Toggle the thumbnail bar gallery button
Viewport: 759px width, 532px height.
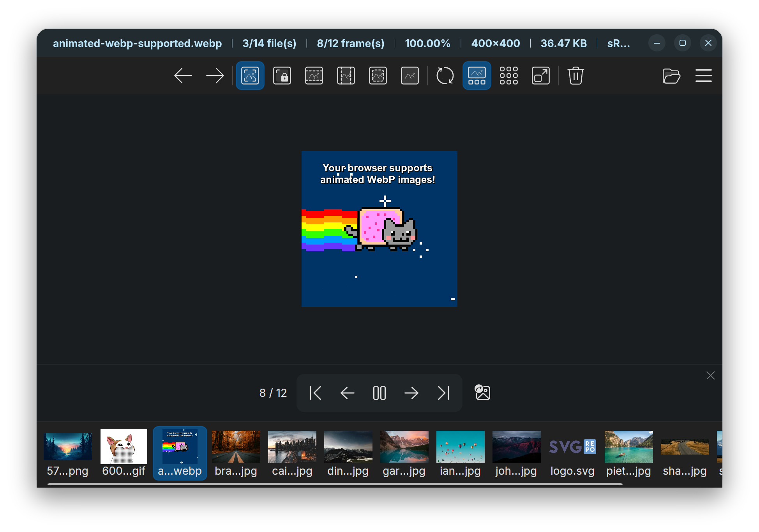click(x=477, y=76)
